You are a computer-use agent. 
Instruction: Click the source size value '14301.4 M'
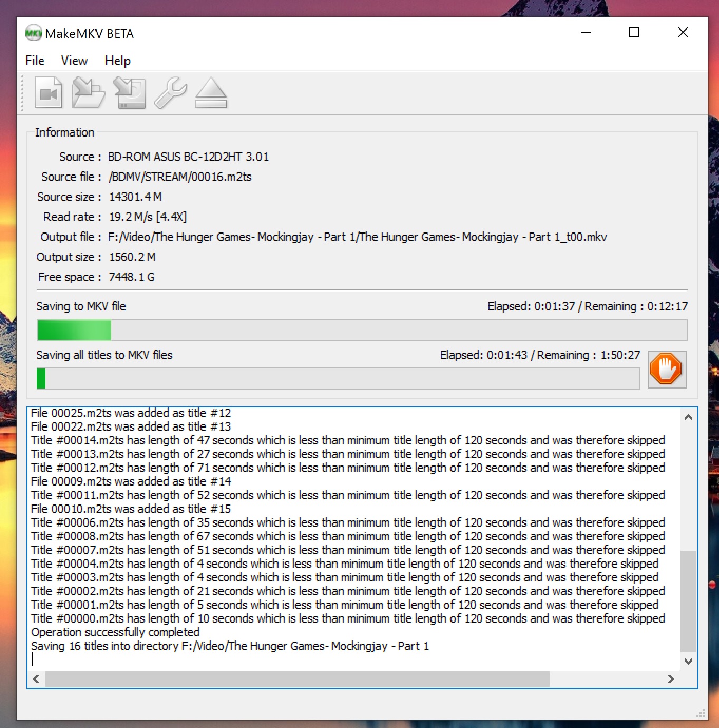(135, 197)
